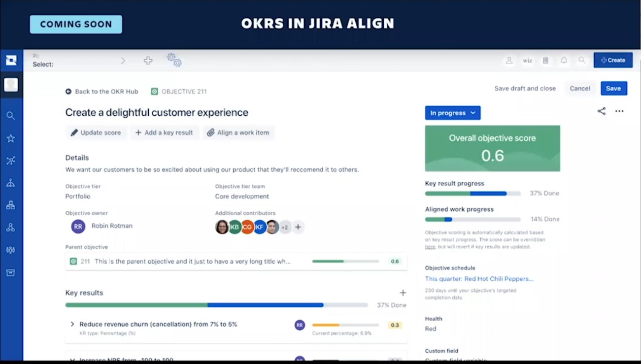The width and height of the screenshot is (641, 364).
Task: Click the KB contributor avatar
Action: [235, 227]
